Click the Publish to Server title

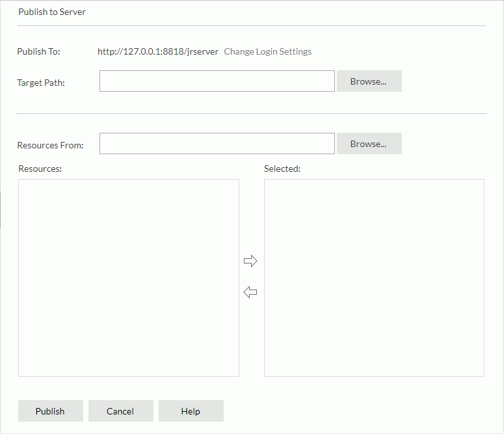pyautogui.click(x=52, y=12)
